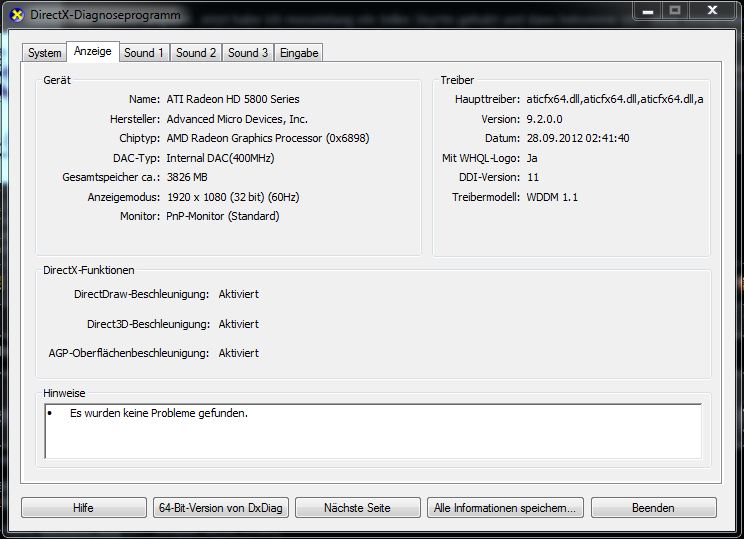
Task: Click Haupttreiber value 'aticfx64.dll,...'
Action: point(615,99)
